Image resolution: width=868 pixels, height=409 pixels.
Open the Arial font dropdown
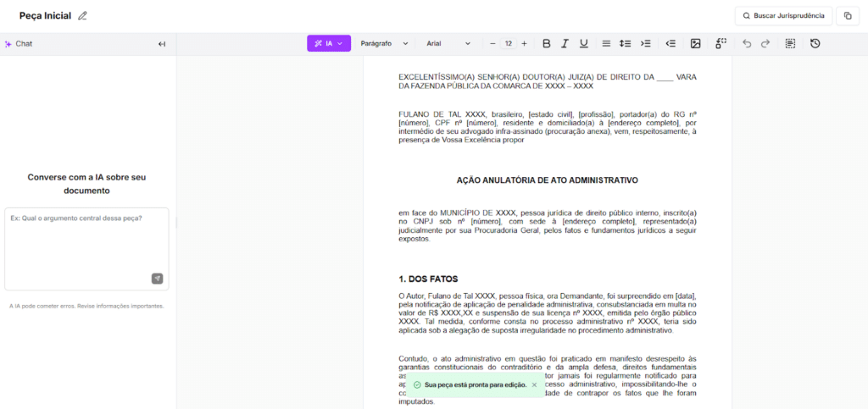click(x=448, y=43)
